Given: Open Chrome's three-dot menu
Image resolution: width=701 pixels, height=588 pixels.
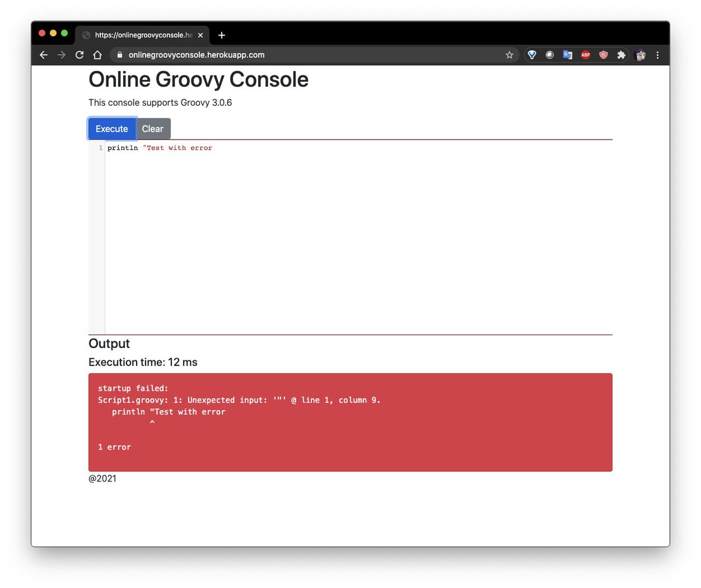Looking at the screenshot, I should (x=658, y=55).
